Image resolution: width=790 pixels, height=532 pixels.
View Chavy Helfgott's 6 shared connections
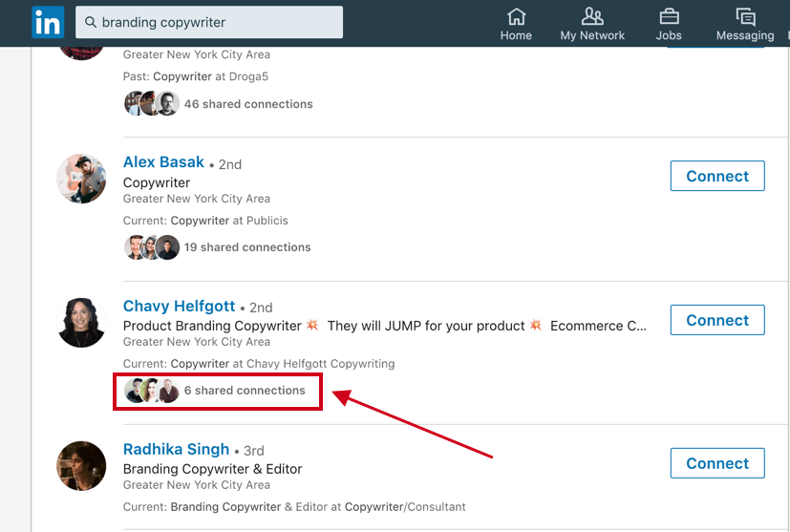point(245,391)
